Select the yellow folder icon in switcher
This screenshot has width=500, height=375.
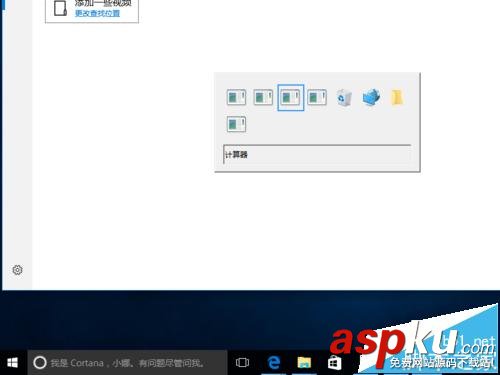pos(397,97)
